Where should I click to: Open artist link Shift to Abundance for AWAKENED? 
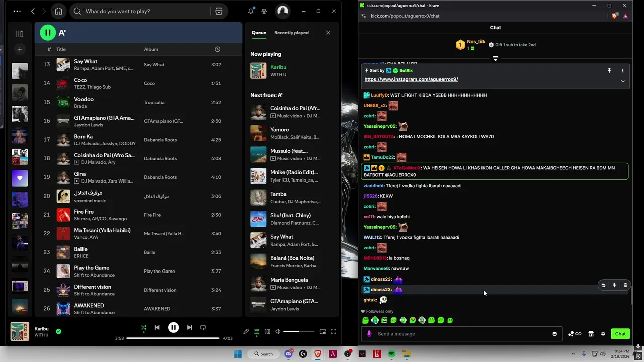coord(94,312)
